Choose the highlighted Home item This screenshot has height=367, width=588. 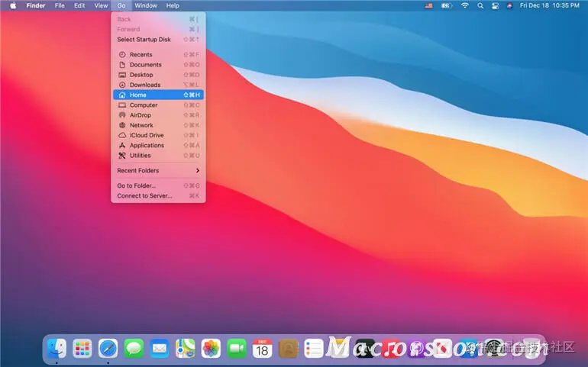[x=158, y=95]
